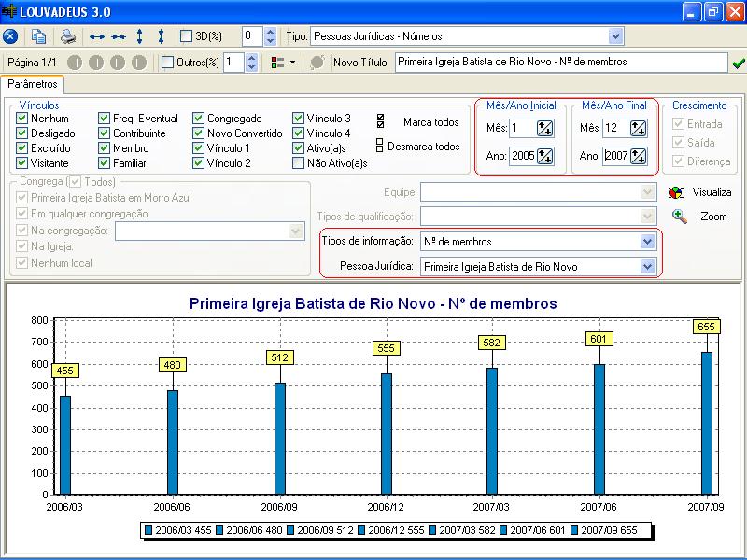
Task: Confirm new title with green check mark
Action: click(x=739, y=63)
